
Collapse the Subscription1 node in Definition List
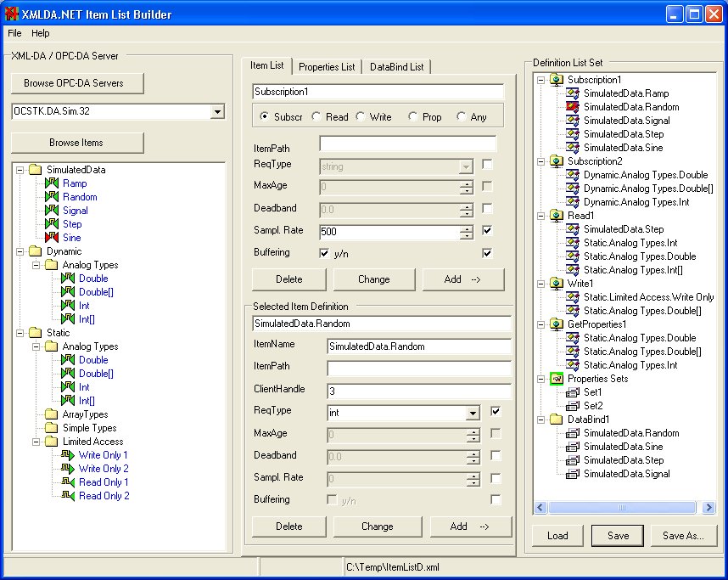[x=540, y=80]
